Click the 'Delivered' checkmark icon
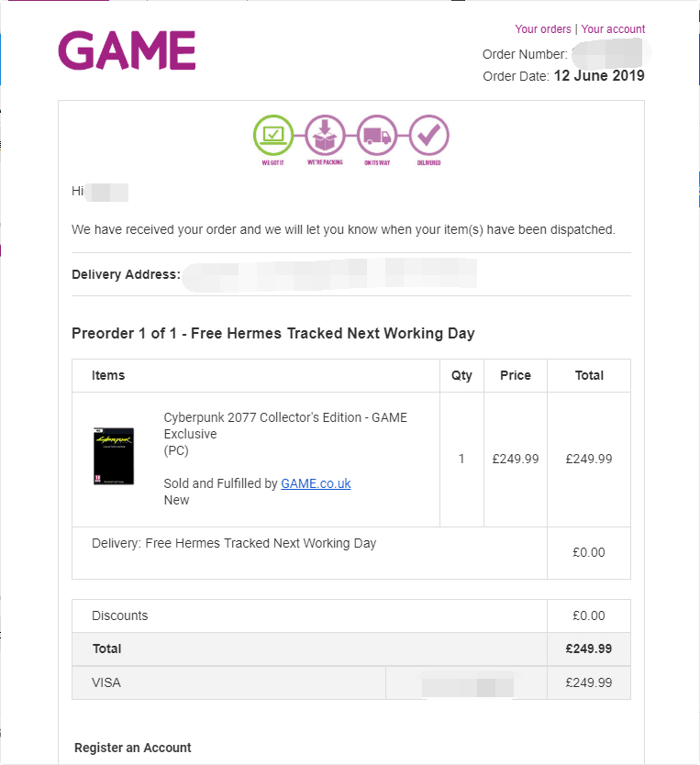 click(x=428, y=136)
